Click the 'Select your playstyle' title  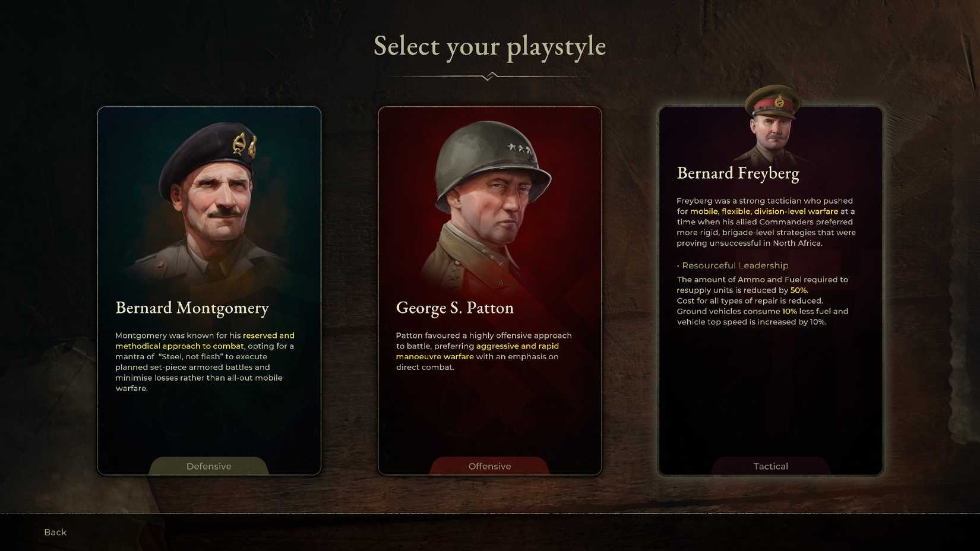(x=489, y=46)
